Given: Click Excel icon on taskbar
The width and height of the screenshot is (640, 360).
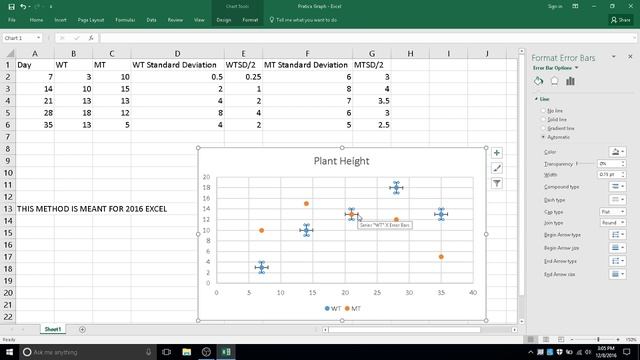Looking at the screenshot, I should coord(226,352).
